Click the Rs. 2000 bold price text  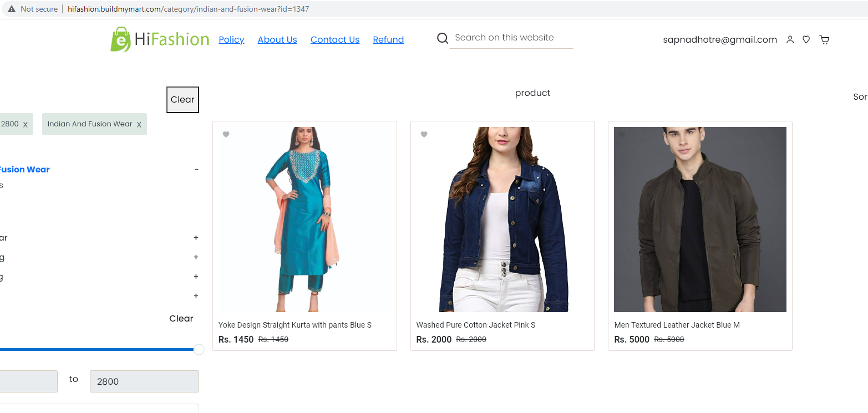pyautogui.click(x=434, y=339)
